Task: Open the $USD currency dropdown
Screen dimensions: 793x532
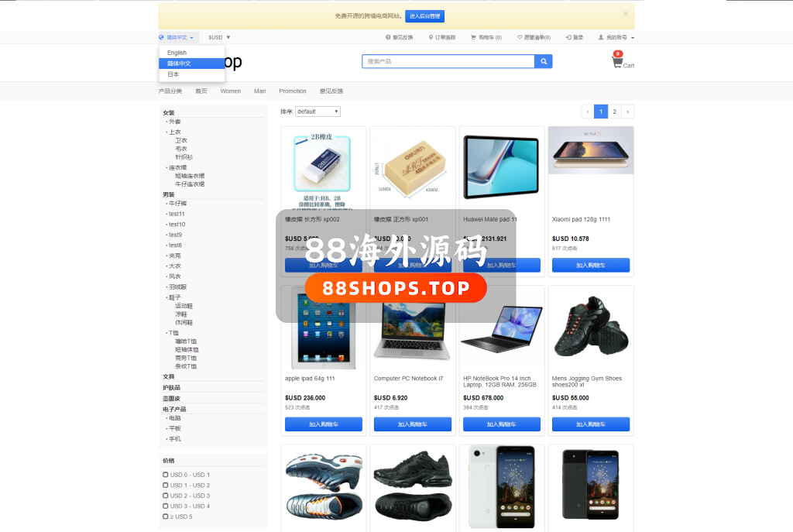Action: click(x=219, y=37)
